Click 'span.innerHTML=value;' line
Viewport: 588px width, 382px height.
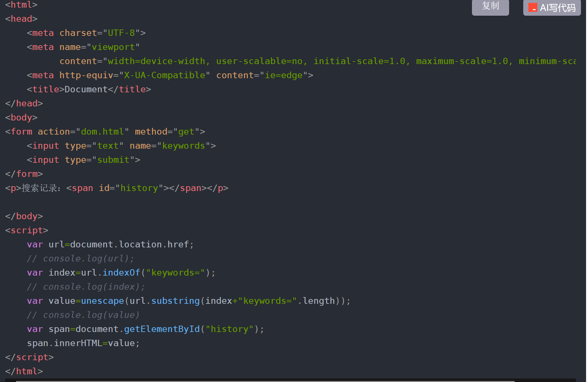83,343
